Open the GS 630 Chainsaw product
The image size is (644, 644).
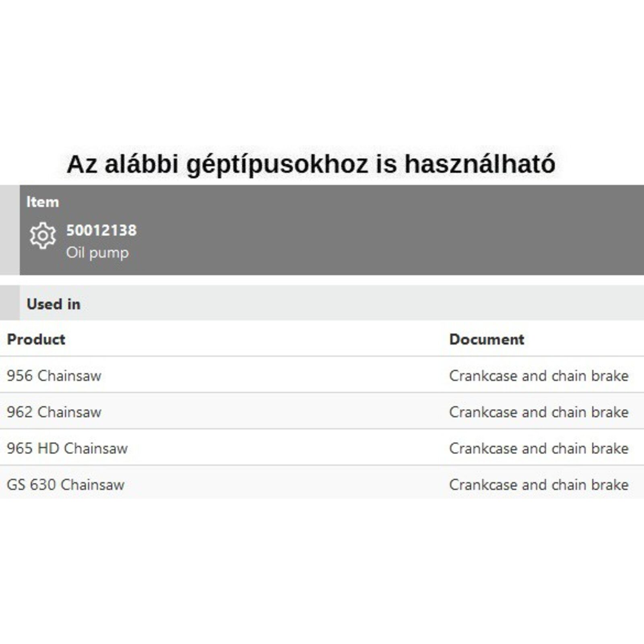click(66, 485)
